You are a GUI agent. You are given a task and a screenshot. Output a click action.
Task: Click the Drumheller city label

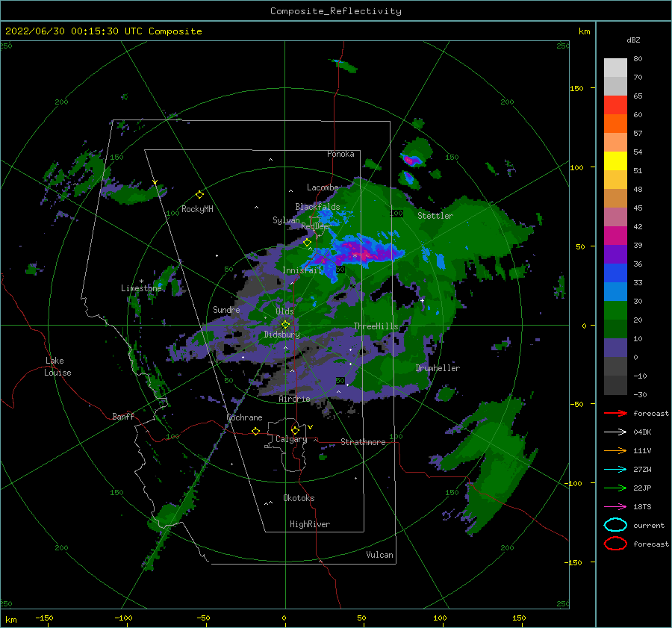point(438,368)
